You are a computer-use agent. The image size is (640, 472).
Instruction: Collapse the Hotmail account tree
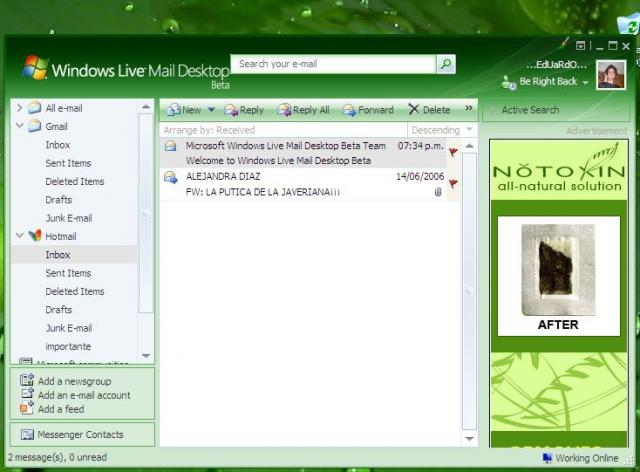(x=19, y=236)
